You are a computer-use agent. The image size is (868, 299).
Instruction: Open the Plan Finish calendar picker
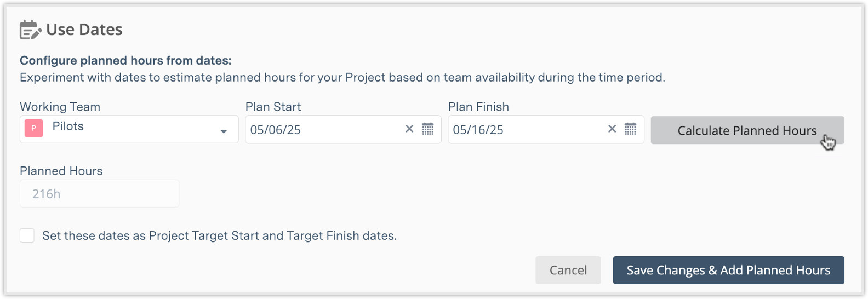tap(630, 129)
